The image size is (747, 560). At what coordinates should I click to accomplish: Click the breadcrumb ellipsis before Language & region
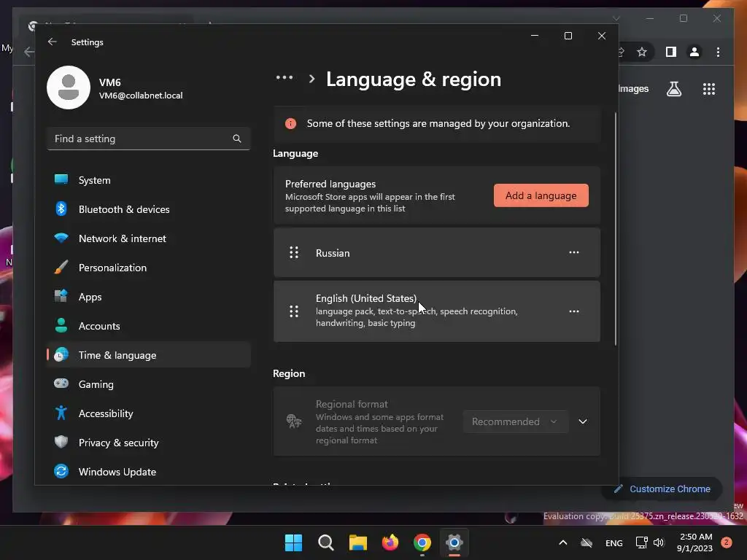click(x=285, y=77)
